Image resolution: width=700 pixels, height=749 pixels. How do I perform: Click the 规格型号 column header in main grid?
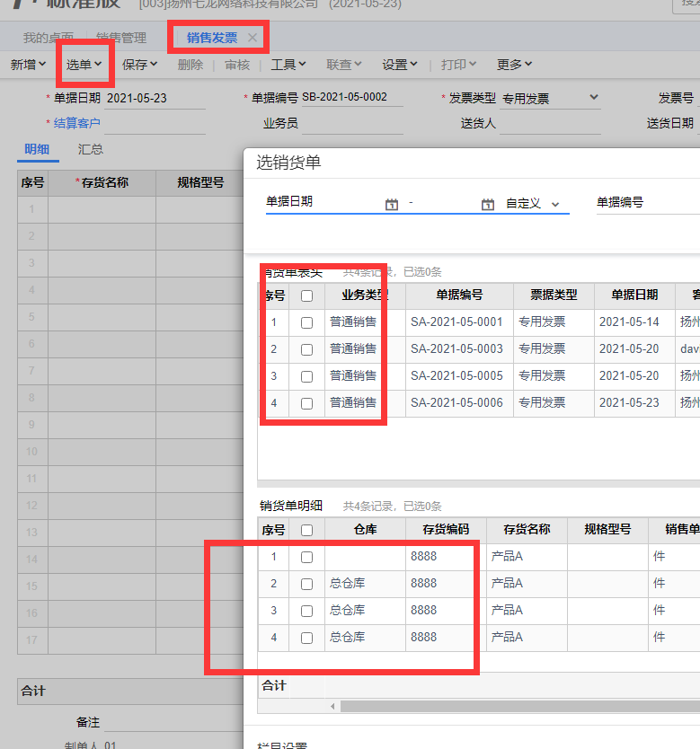point(200,183)
